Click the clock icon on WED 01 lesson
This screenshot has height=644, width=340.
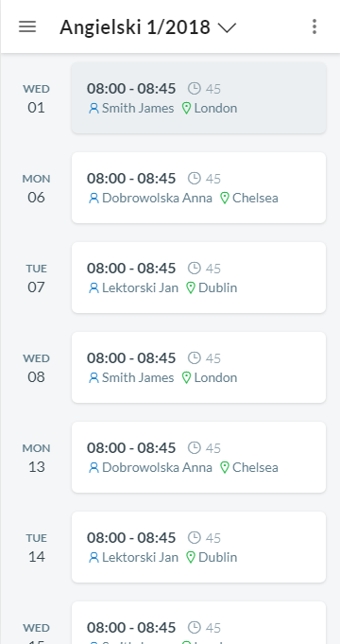(x=194, y=88)
